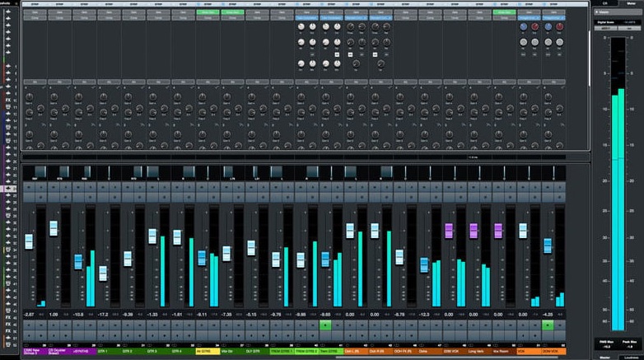Select the OOH VOX channel name label
This screenshot has height=360, width=644.
pyautogui.click(x=553, y=352)
